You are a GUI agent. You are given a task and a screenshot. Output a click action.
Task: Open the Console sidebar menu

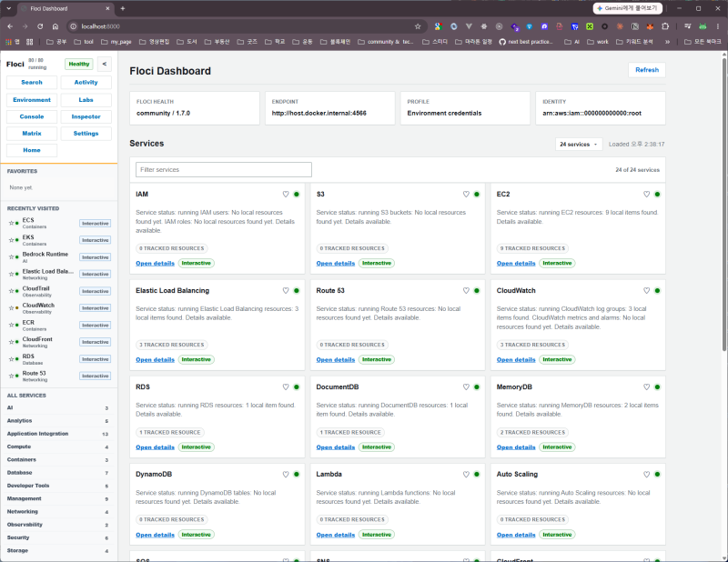click(32, 117)
